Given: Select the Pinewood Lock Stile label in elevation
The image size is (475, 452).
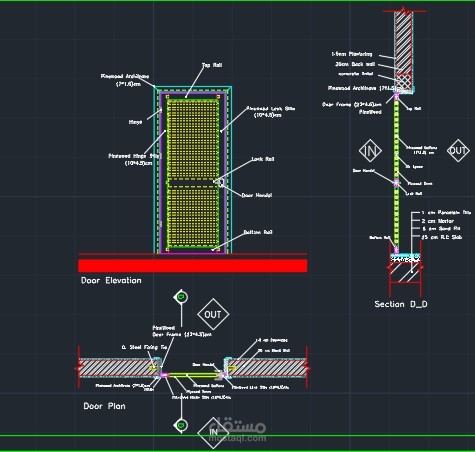Looking at the screenshot, I should click(x=270, y=112).
